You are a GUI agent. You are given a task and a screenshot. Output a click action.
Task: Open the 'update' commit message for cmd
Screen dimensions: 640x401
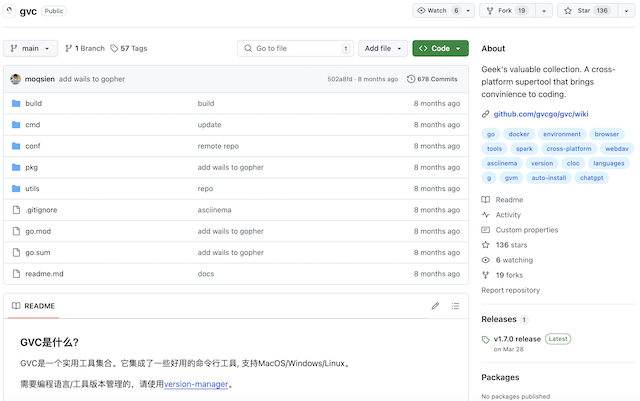[209, 125]
